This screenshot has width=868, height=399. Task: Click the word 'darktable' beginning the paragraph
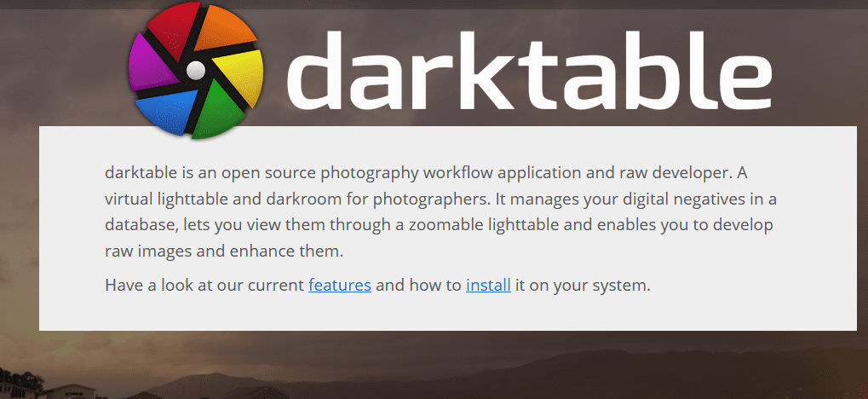point(141,173)
